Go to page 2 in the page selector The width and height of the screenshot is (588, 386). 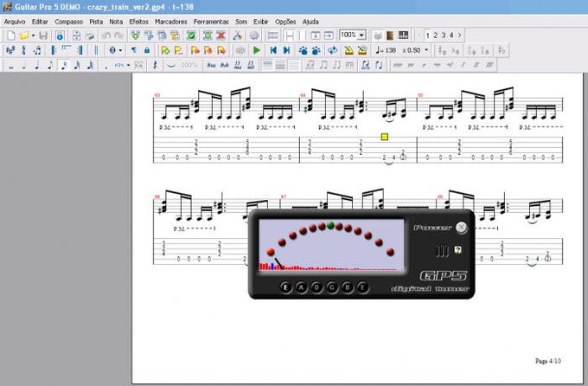pos(435,35)
